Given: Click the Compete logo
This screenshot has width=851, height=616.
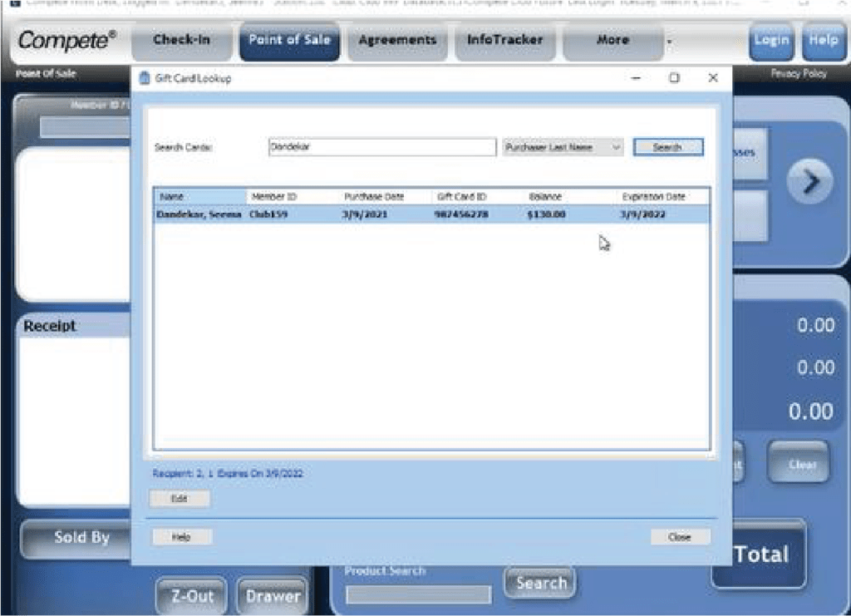Looking at the screenshot, I should click(66, 41).
